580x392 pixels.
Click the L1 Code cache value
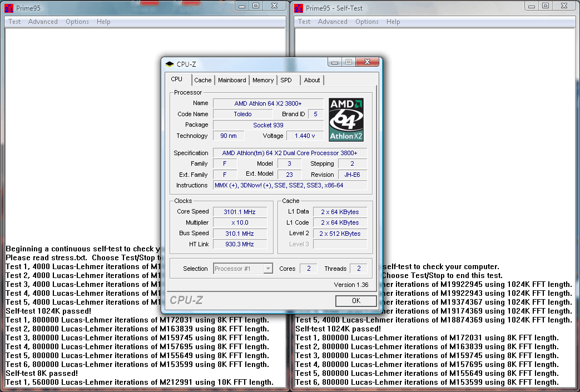point(340,222)
